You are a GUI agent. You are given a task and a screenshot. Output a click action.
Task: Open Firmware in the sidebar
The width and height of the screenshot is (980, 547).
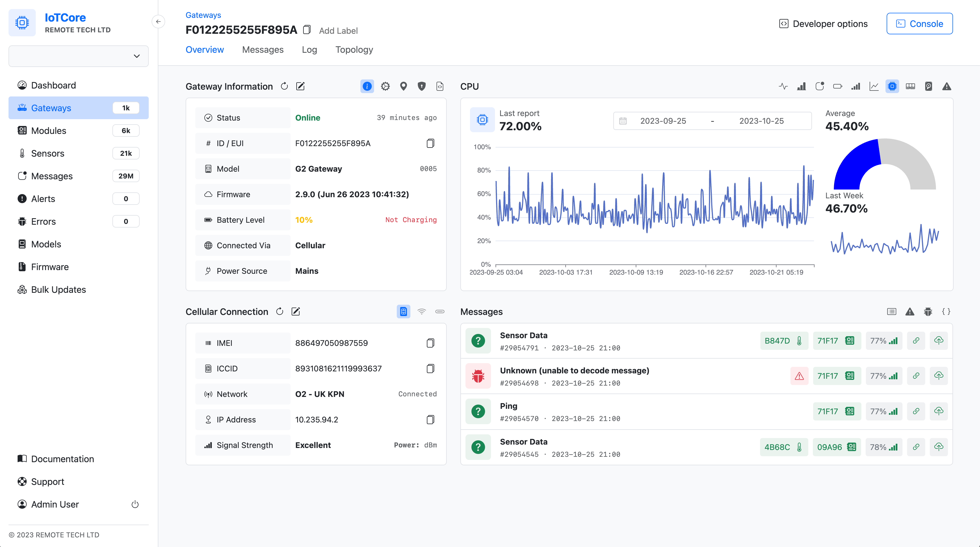79,267
